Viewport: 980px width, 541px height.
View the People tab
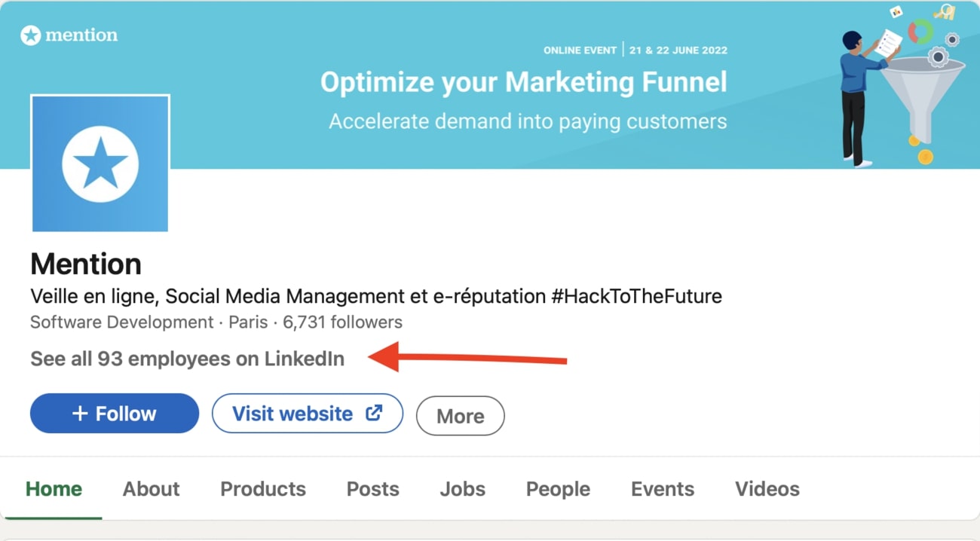558,489
